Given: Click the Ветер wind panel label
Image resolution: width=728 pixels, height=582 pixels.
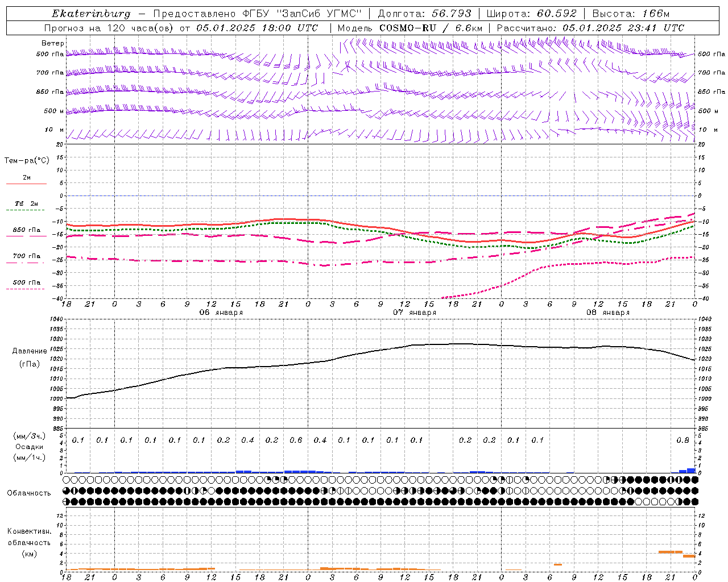Looking at the screenshot, I should tap(52, 43).
